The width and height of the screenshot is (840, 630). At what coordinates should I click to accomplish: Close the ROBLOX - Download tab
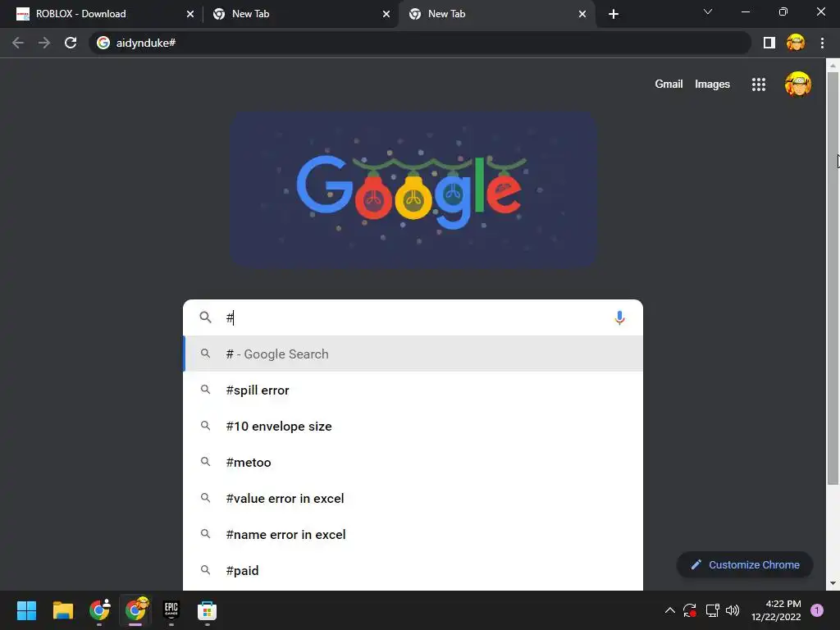point(190,14)
